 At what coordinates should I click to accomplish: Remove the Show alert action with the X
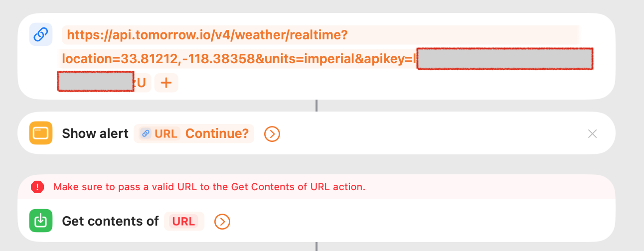tap(592, 133)
